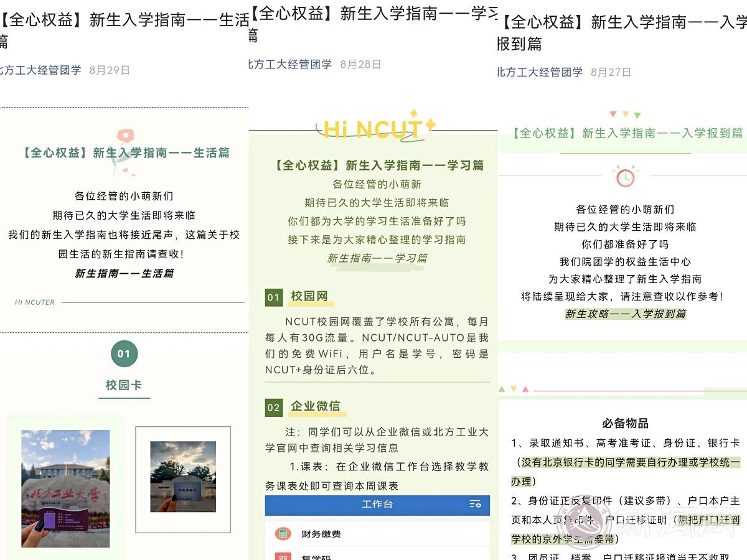Click the green circle 01 badge
Image resolution: width=747 pixels, height=560 pixels.
coord(124,354)
